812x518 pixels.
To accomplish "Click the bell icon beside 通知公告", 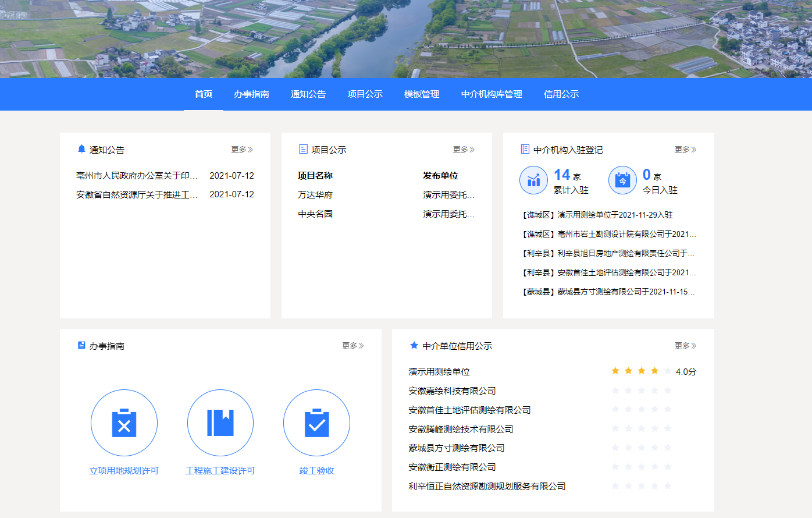I will coord(81,149).
